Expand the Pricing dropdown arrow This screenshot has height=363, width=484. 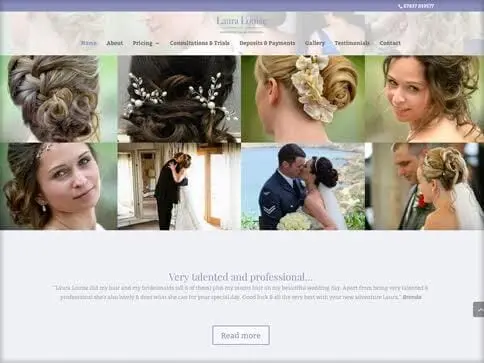(x=157, y=43)
